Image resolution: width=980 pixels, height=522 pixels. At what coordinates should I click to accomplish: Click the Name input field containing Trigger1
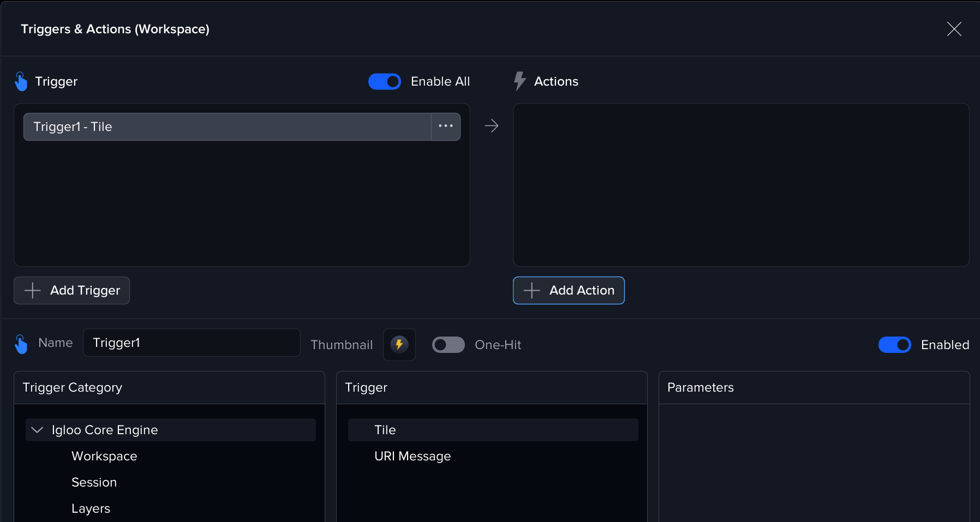[191, 343]
